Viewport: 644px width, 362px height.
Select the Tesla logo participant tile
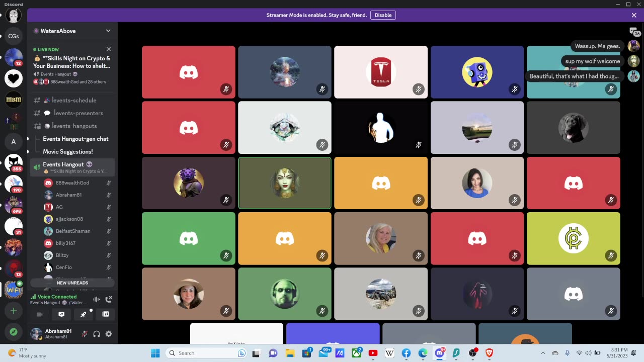[381, 72]
